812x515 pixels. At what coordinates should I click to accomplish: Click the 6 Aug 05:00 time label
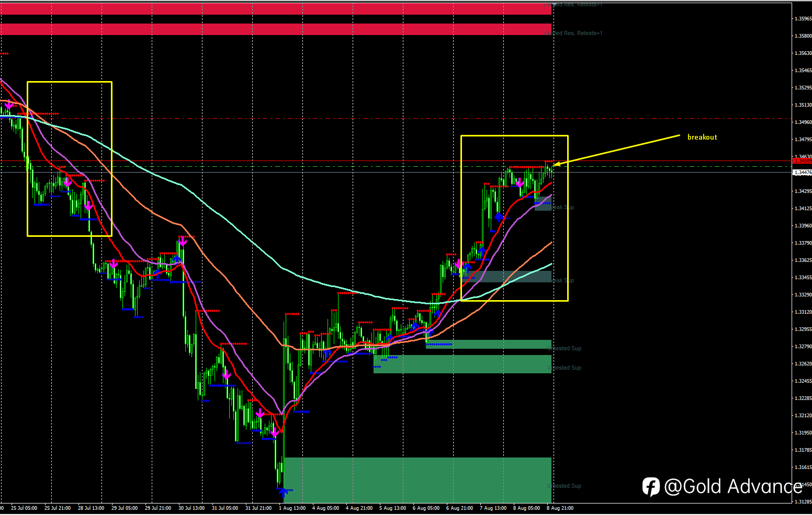(x=426, y=508)
